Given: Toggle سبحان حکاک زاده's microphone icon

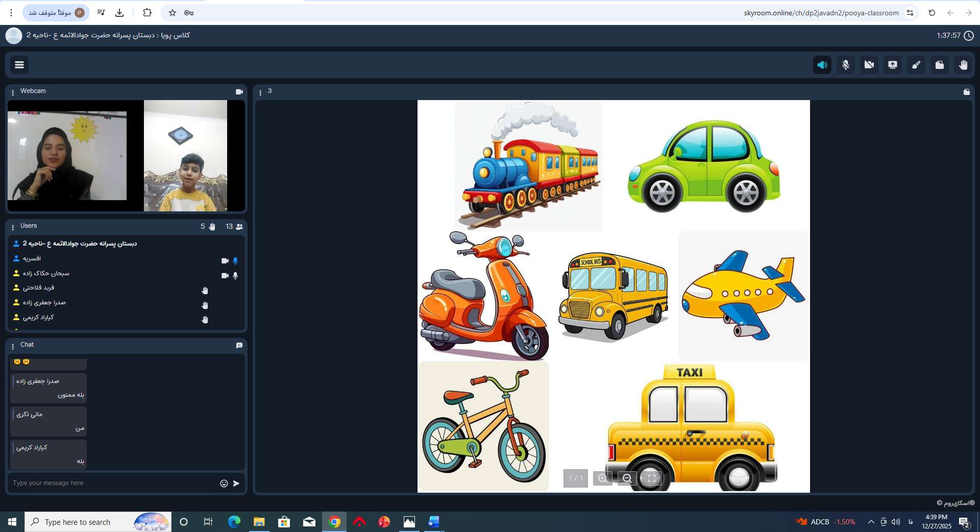Looking at the screenshot, I should [x=235, y=276].
